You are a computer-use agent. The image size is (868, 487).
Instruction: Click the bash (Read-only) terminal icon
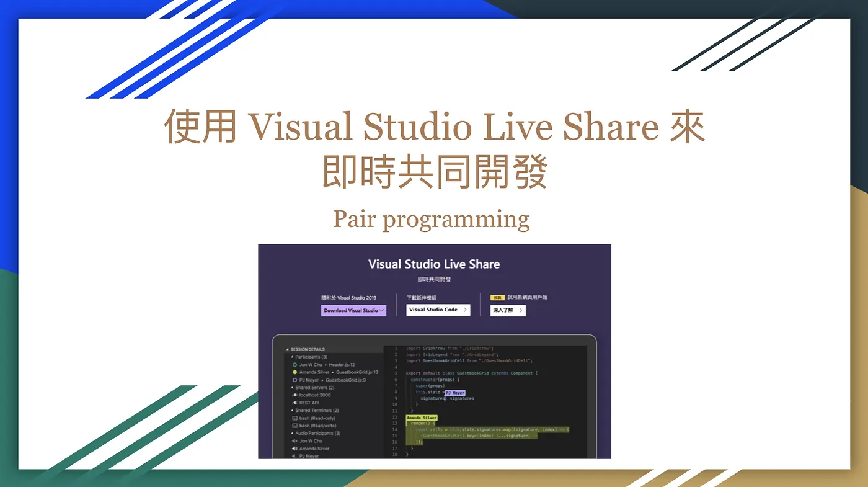(294, 418)
